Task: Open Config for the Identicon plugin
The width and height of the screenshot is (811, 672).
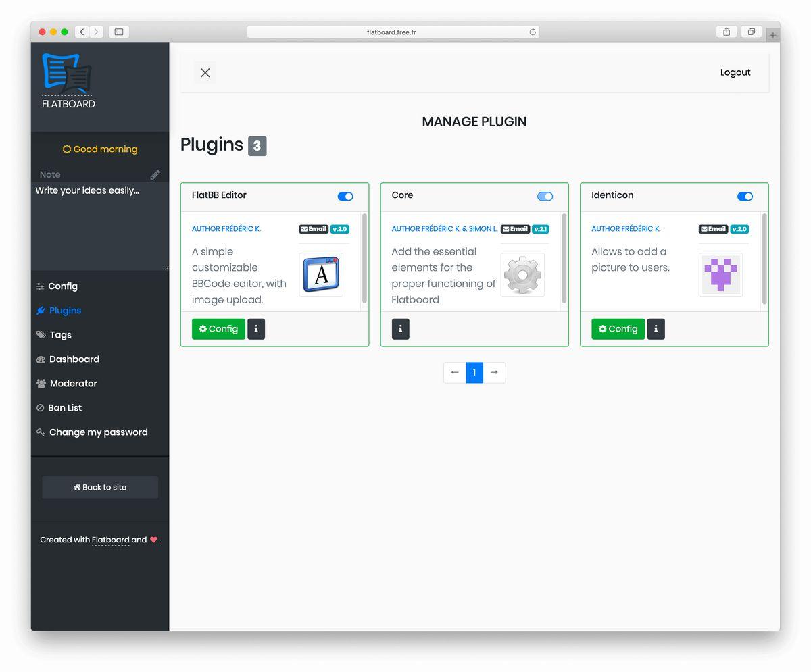Action: point(618,329)
